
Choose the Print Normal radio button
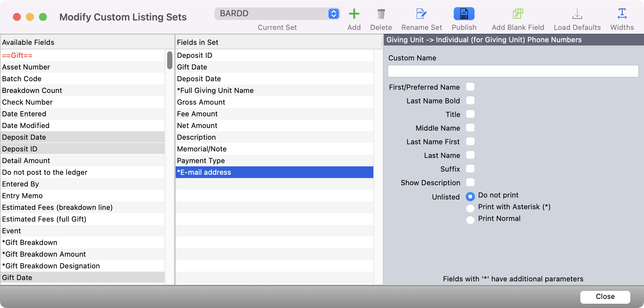(x=470, y=220)
